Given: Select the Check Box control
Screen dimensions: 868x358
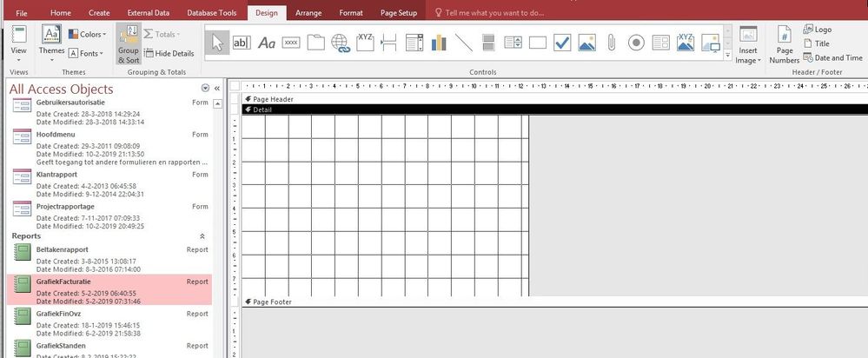Looking at the screenshot, I should [562, 43].
